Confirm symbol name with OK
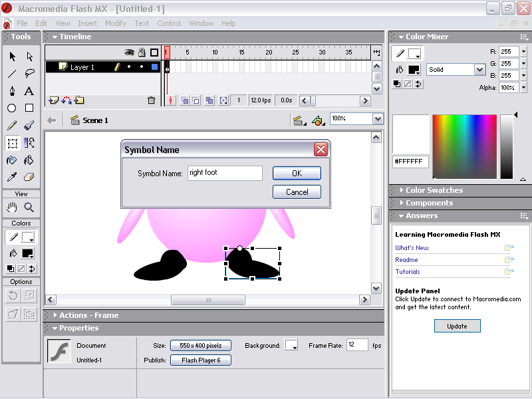Image resolution: width=532 pixels, height=399 pixels. pyautogui.click(x=297, y=173)
